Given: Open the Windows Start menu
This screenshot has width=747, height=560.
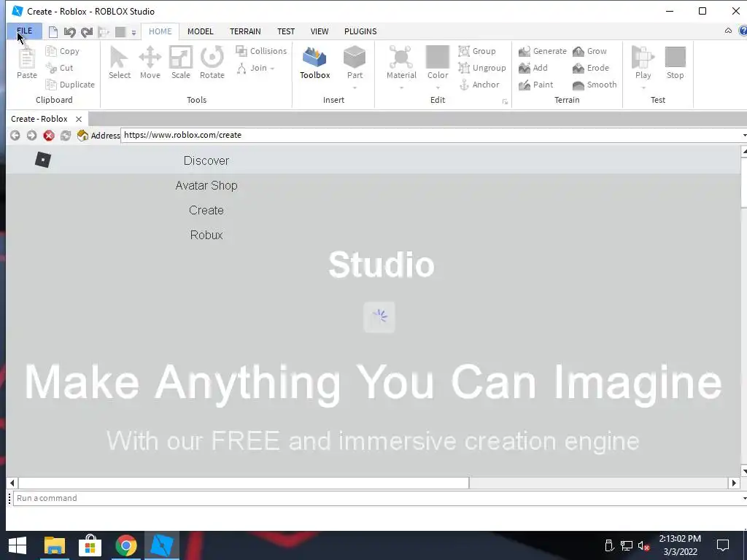Looking at the screenshot, I should 18,545.
